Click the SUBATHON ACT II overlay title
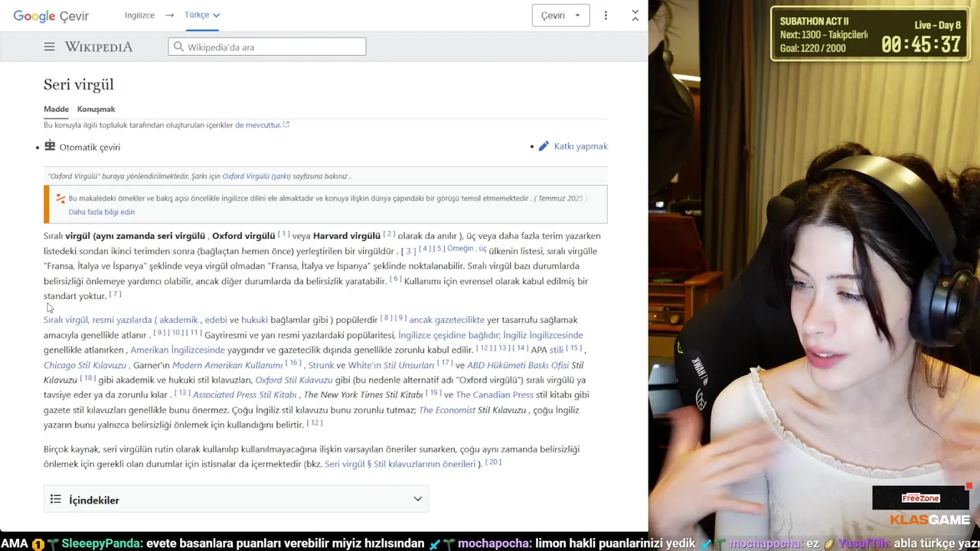 click(x=814, y=21)
